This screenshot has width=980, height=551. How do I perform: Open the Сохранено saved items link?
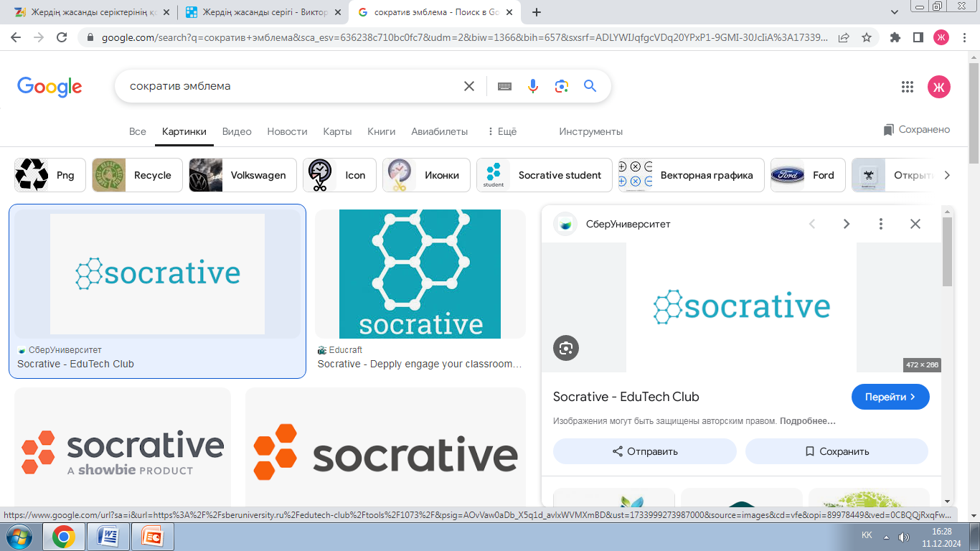[917, 130]
